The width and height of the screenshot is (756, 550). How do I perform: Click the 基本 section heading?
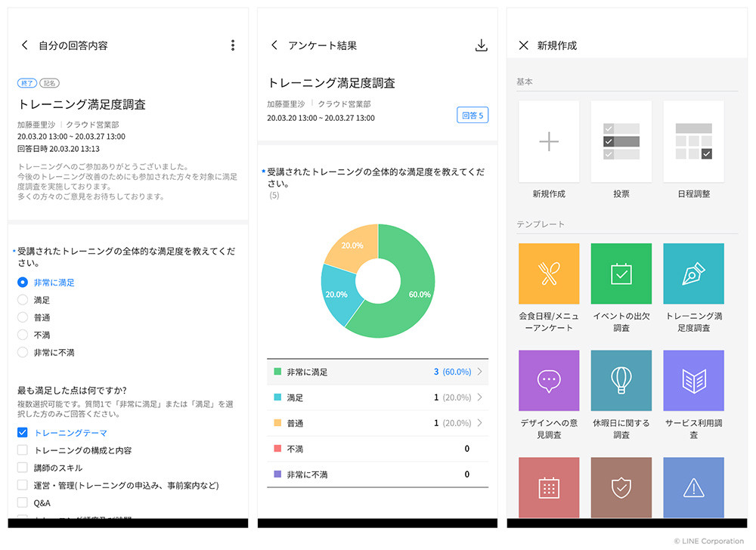(525, 82)
